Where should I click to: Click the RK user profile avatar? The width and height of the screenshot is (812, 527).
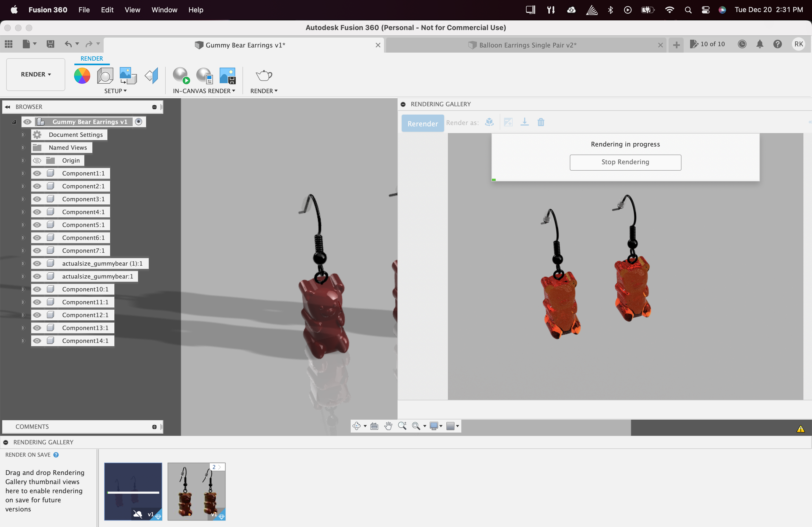pos(798,44)
